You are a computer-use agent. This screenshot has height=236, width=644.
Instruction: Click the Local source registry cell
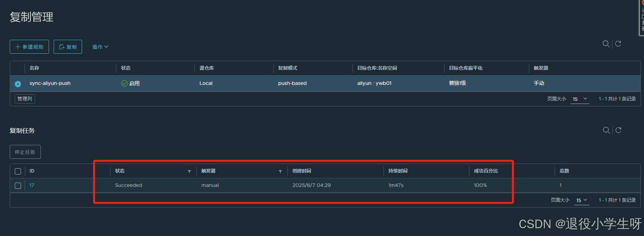[206, 83]
